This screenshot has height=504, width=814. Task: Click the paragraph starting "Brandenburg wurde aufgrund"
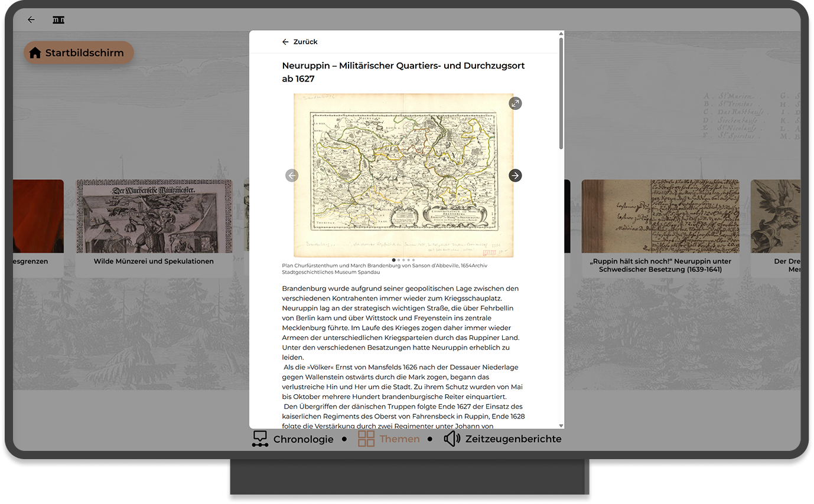coord(402,323)
